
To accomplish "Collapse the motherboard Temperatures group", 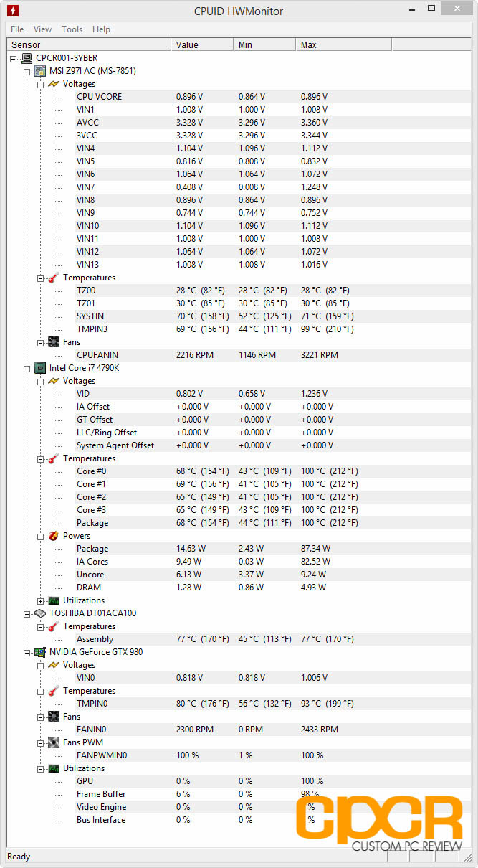I will tap(42, 278).
